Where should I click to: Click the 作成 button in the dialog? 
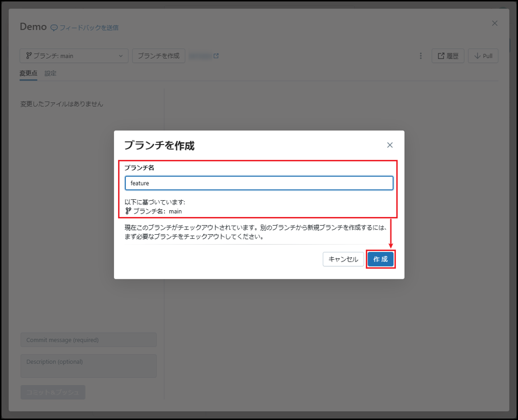[381, 259]
